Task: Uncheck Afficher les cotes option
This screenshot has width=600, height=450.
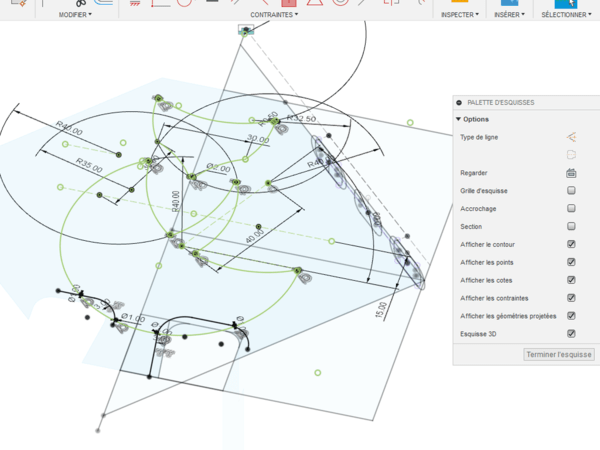Action: click(x=571, y=279)
